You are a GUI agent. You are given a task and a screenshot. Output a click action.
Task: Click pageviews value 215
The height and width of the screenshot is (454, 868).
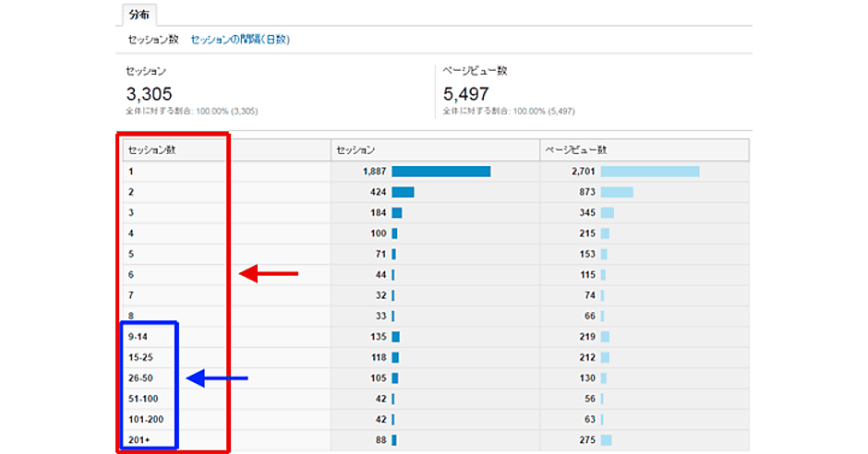click(x=587, y=233)
